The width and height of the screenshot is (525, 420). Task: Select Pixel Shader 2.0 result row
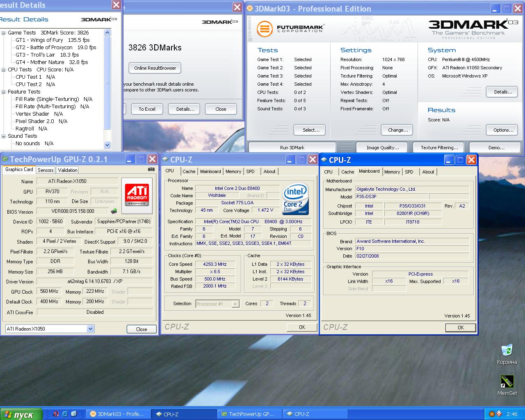(x=41, y=121)
